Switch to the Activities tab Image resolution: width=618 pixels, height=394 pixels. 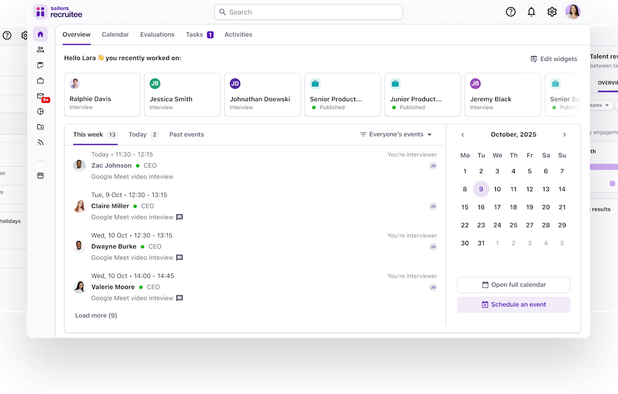[x=238, y=35]
